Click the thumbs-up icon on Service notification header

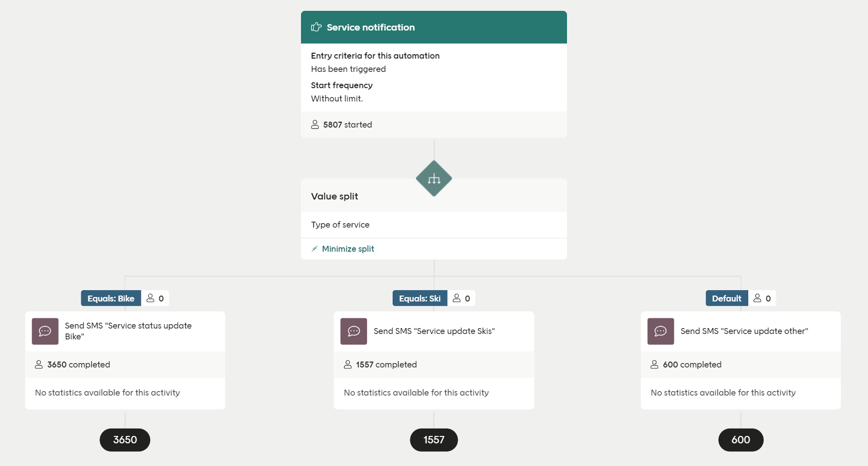pos(316,27)
